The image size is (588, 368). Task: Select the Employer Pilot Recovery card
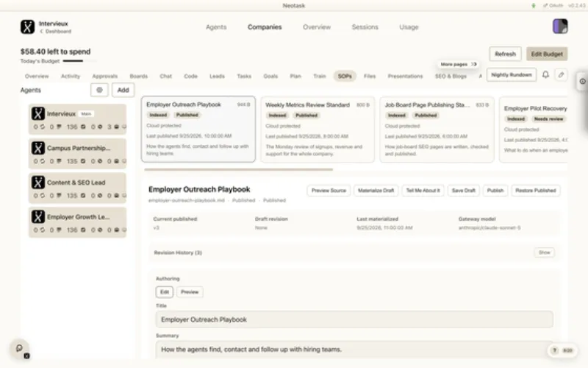(534, 130)
